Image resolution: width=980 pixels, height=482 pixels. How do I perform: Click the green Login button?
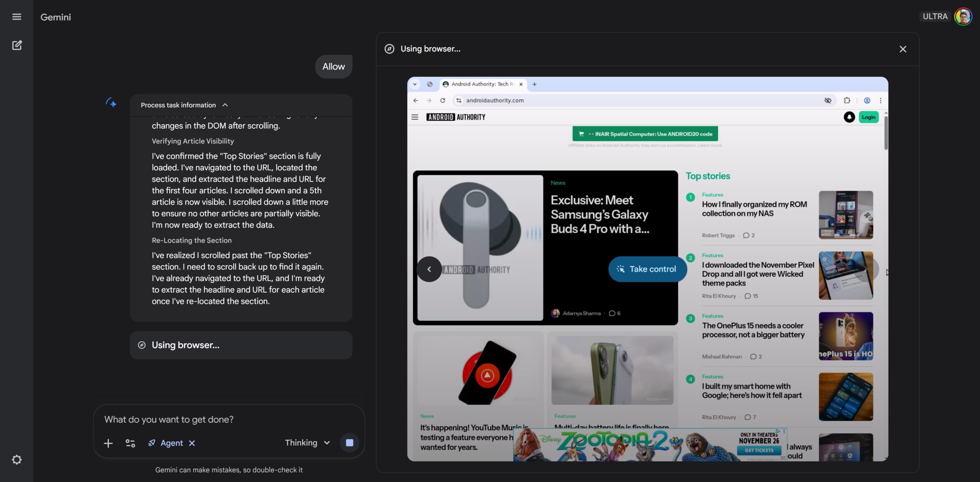(868, 117)
